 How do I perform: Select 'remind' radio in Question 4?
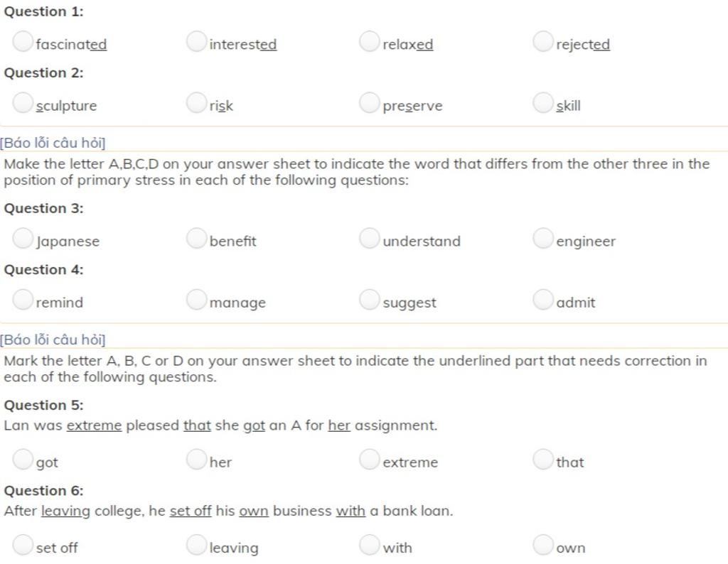[x=23, y=299]
